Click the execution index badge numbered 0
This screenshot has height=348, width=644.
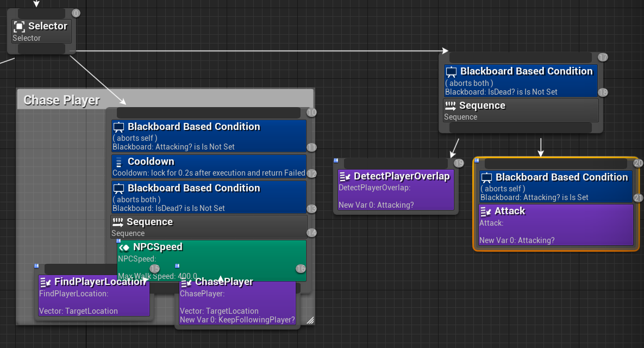pyautogui.click(x=76, y=13)
